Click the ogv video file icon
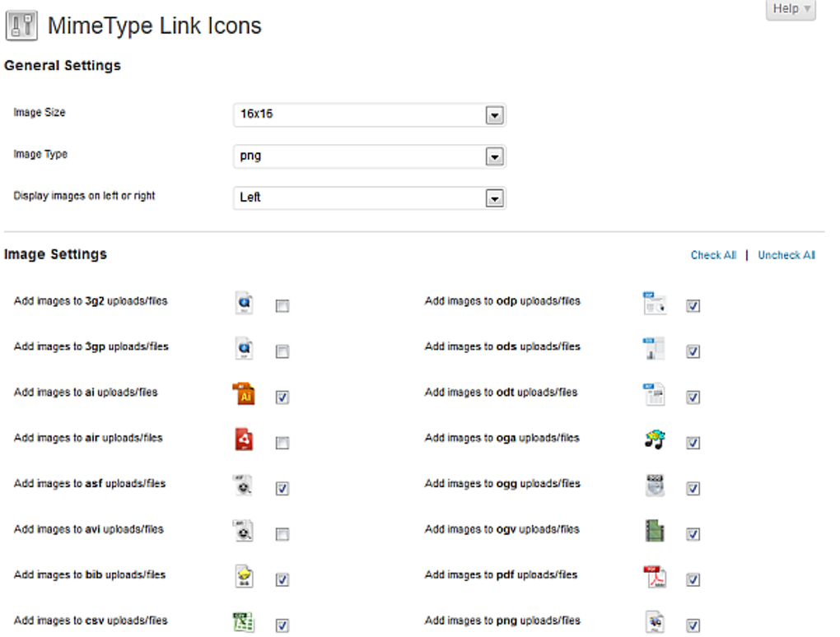 coord(653,532)
